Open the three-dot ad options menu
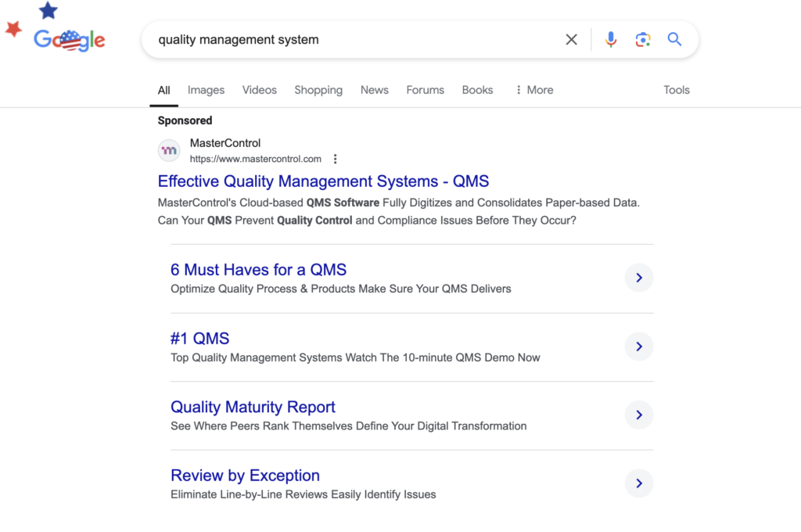 click(336, 159)
